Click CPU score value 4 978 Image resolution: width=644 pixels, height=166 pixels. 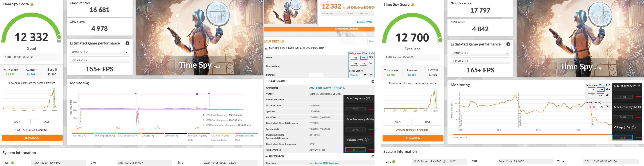[100, 29]
